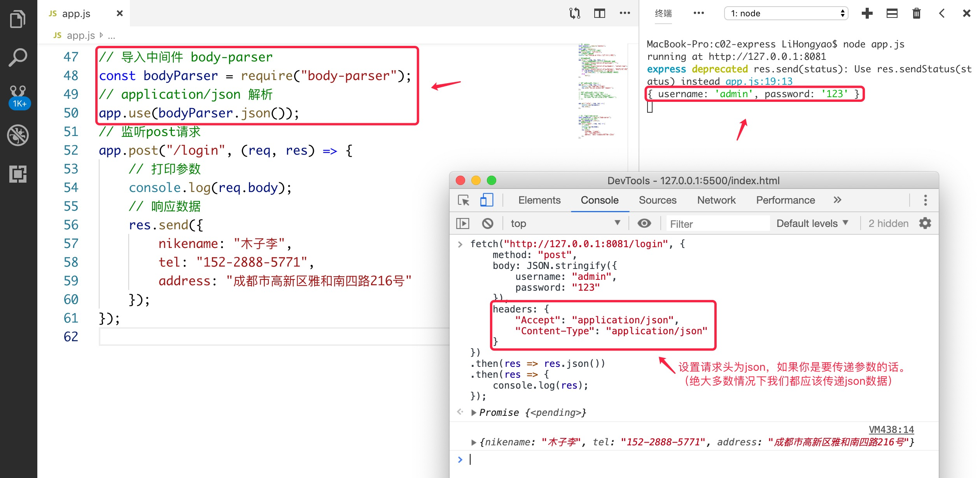Open the Debug icon in activity bar
This screenshot has height=478, width=980.
[x=18, y=135]
